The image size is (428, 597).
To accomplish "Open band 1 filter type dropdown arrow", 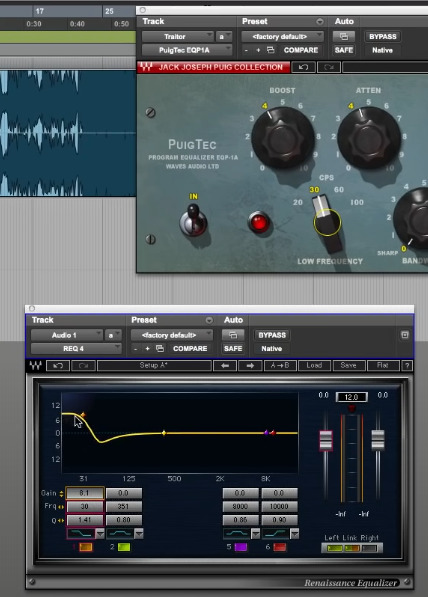I will [100, 534].
